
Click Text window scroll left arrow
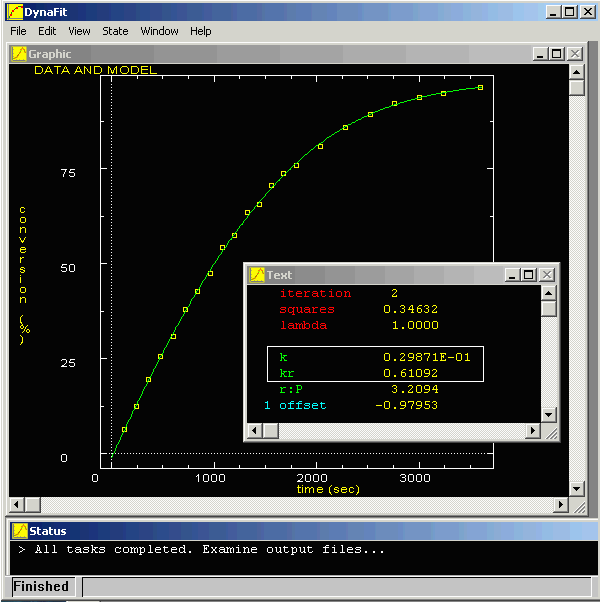pyautogui.click(x=255, y=430)
